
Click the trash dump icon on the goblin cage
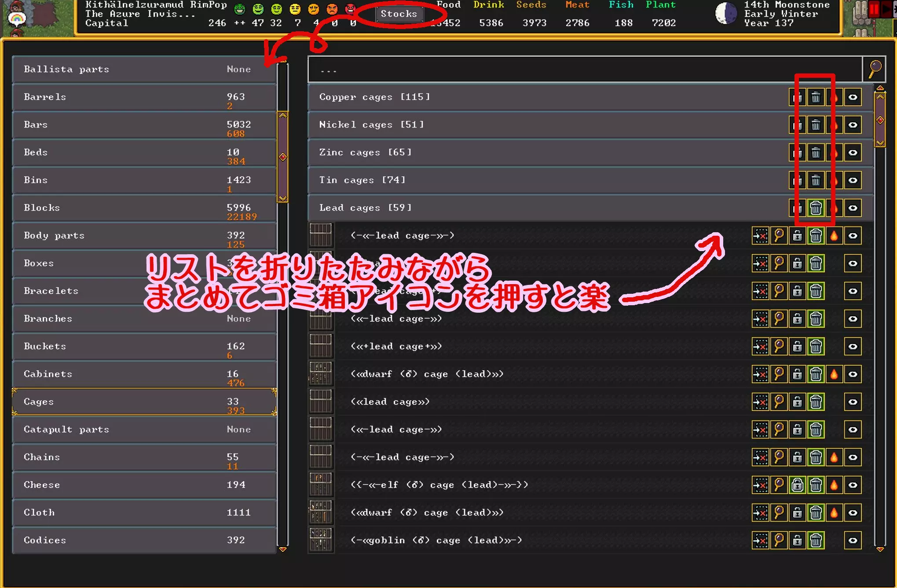pos(816,540)
